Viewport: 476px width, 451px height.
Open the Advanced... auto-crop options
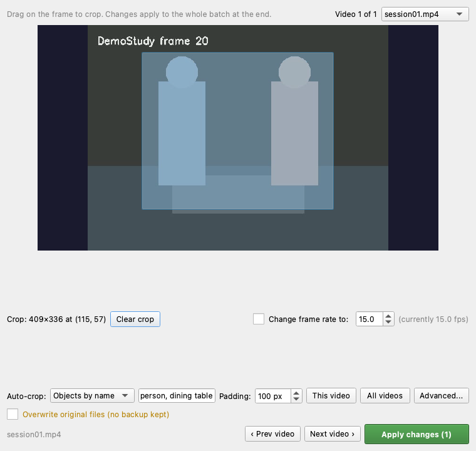(x=442, y=396)
